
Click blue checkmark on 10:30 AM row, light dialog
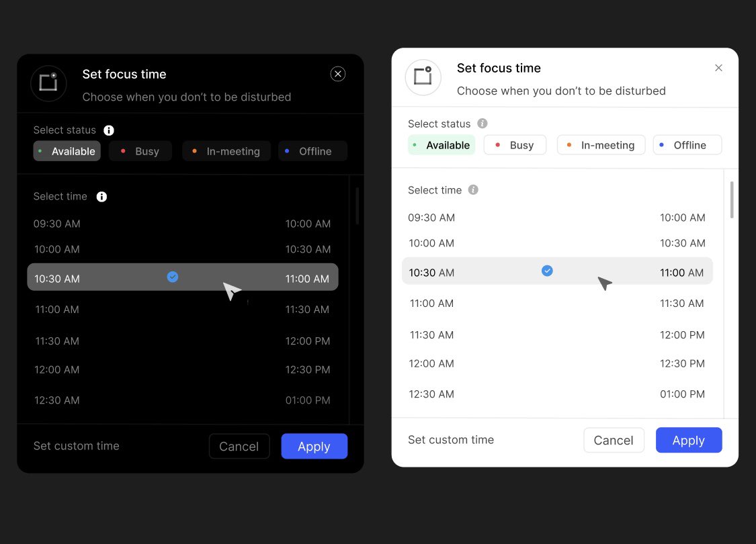[x=547, y=271]
